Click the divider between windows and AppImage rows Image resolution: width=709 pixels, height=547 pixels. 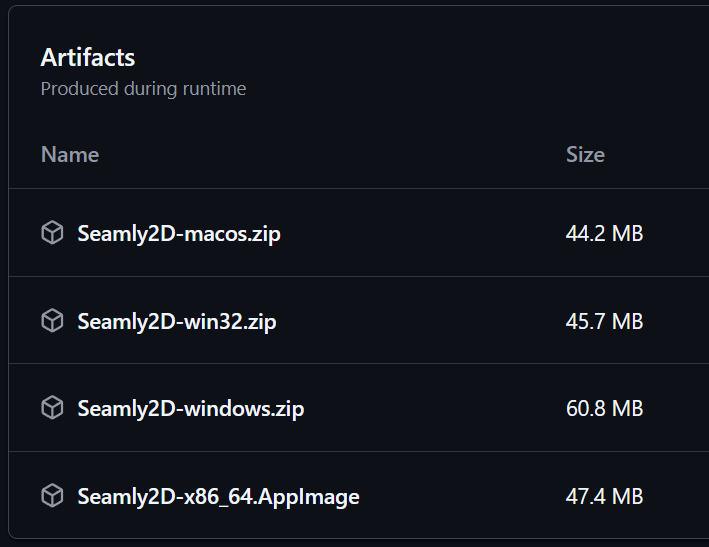pyautogui.click(x=360, y=451)
